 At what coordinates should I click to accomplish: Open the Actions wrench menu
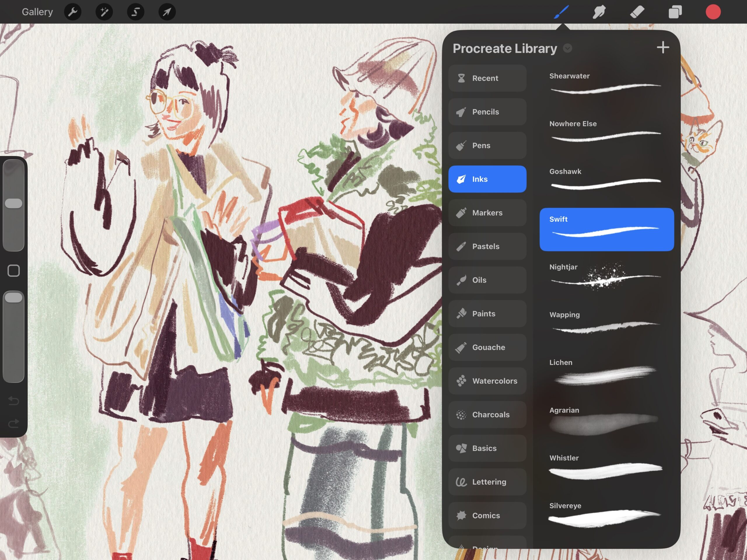(x=73, y=12)
